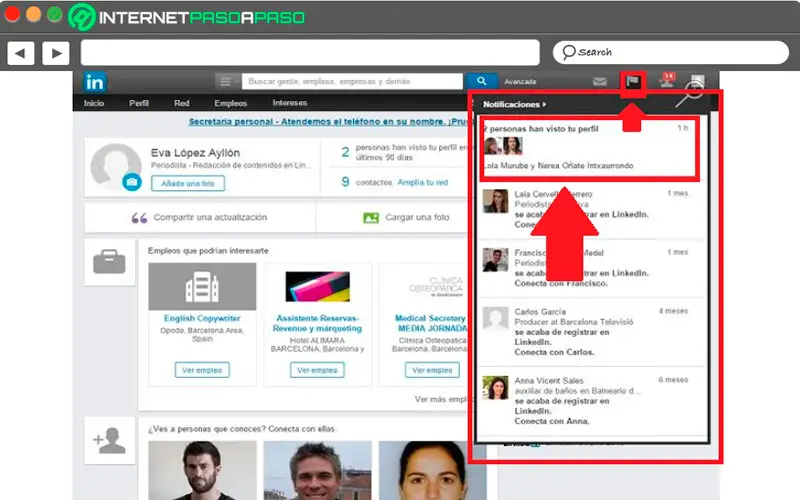Open the Empleos menu item
Image resolution: width=800 pixels, height=500 pixels.
tap(231, 103)
